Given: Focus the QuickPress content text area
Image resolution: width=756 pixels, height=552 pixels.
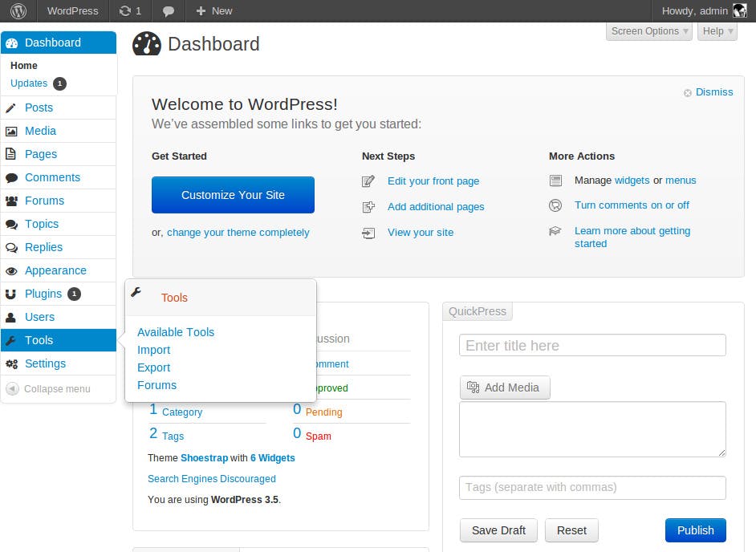Looking at the screenshot, I should click(592, 429).
